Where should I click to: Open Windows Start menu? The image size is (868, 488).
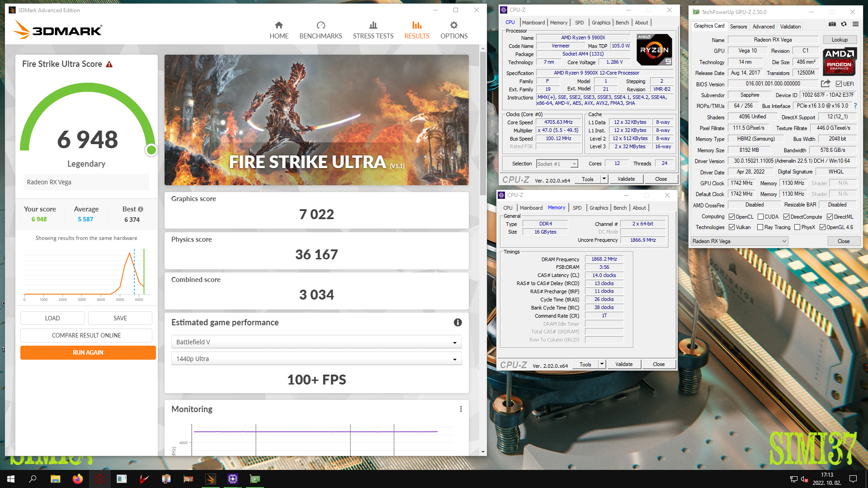(11, 479)
